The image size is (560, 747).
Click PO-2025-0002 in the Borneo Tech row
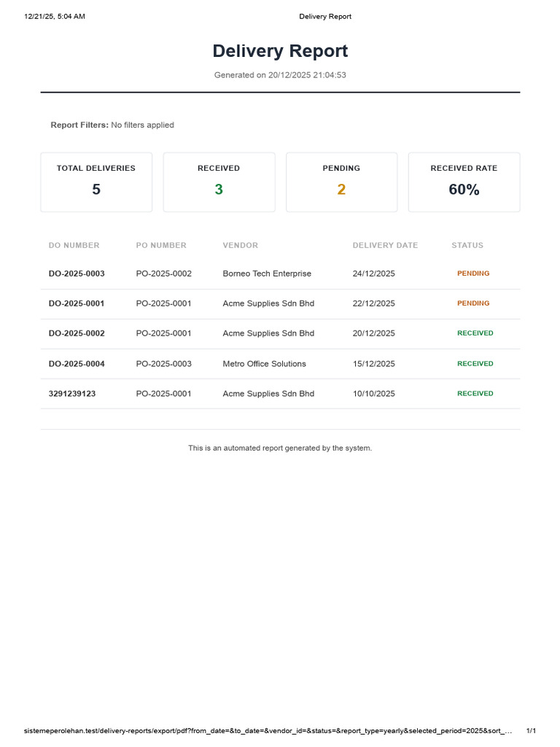pos(164,274)
